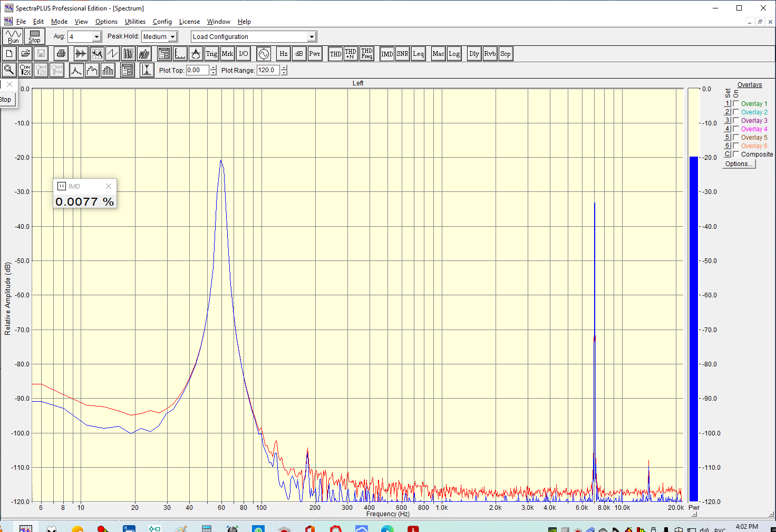Viewport: 776px width, 532px height.
Task: Print the plot with the printer icon
Action: click(x=61, y=54)
